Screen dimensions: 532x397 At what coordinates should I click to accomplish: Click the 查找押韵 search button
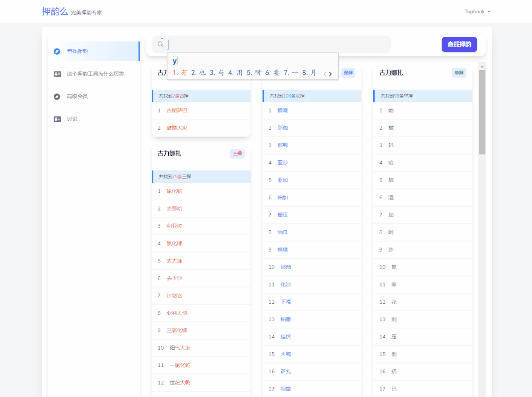[x=459, y=44]
